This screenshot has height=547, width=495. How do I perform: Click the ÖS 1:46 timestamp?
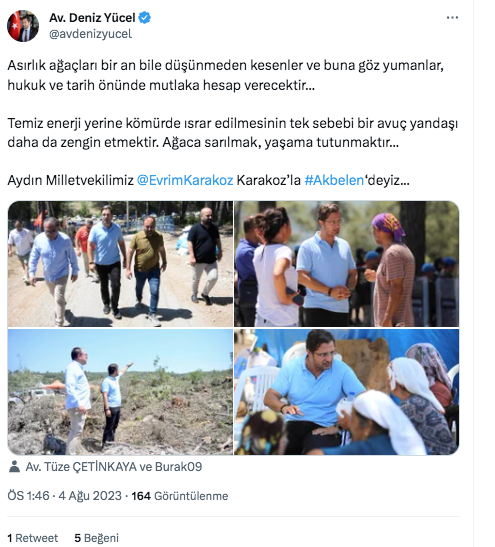point(29,496)
